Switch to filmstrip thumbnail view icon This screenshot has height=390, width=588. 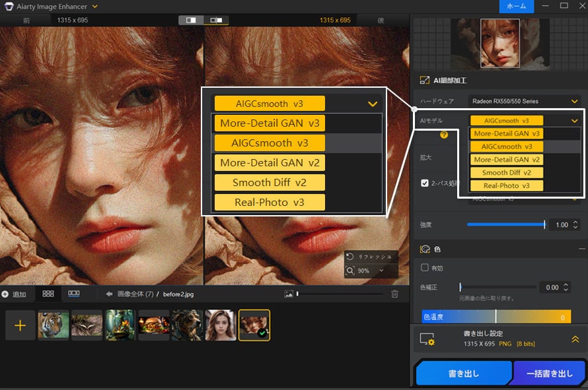(x=74, y=294)
